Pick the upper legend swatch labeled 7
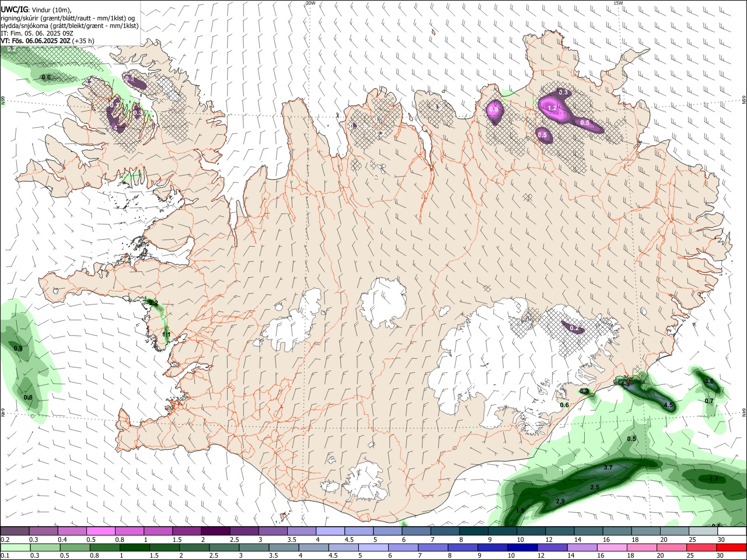Viewport: 747px width, 560px height. pos(444,531)
